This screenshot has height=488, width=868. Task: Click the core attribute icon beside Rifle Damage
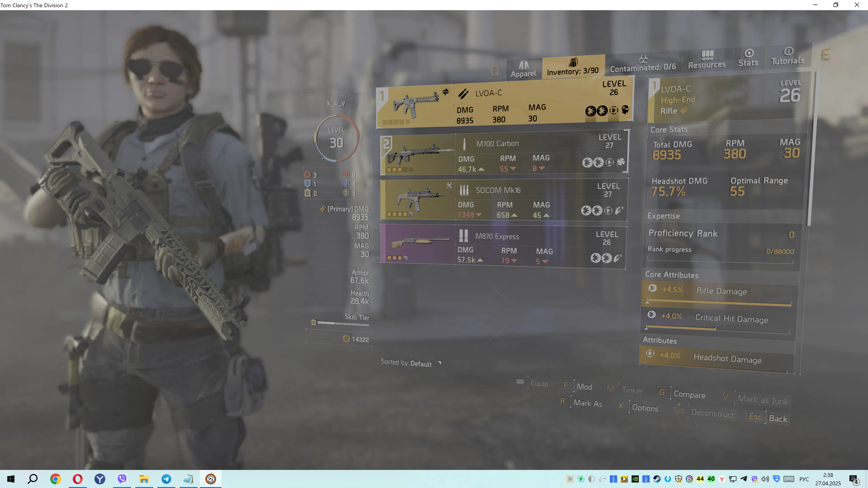pos(653,288)
